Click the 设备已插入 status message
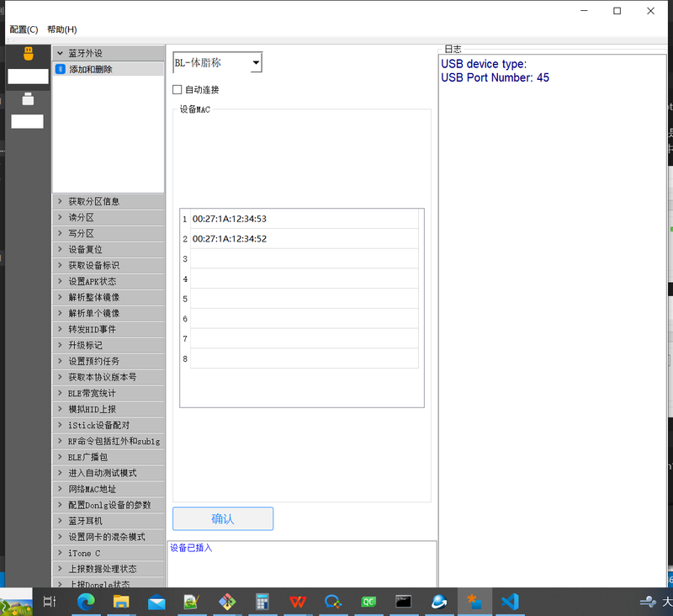Screen dimensions: 673x616 pyautogui.click(x=191, y=548)
